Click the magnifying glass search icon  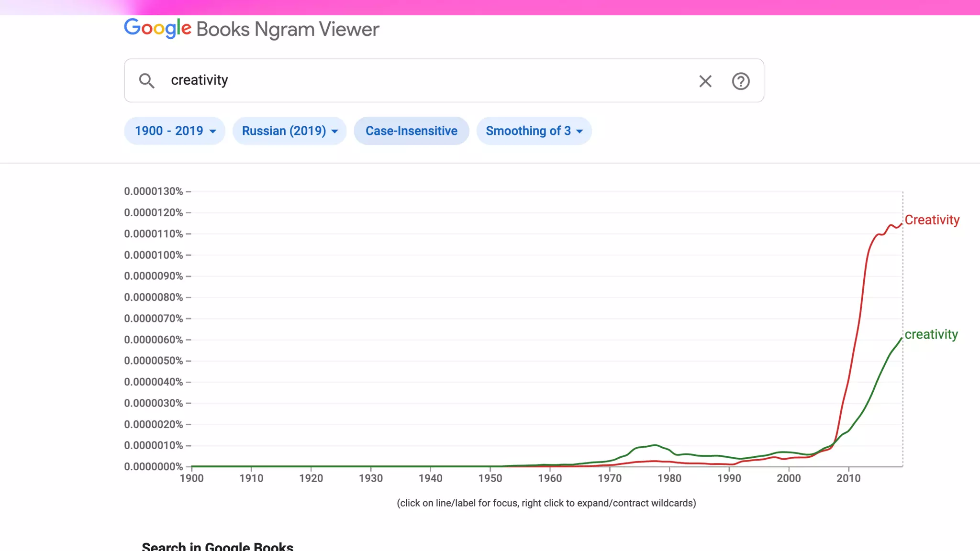(x=147, y=81)
